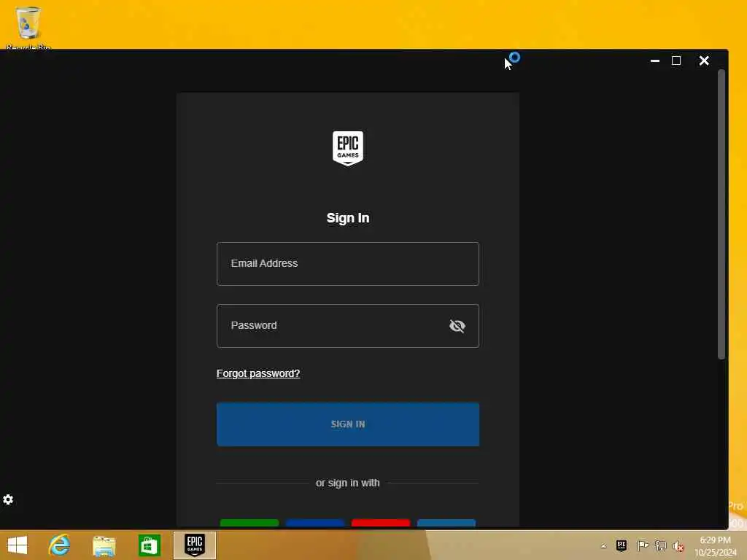This screenshot has height=560, width=747.
Task: Show hidden system tray icons
Action: click(x=603, y=546)
